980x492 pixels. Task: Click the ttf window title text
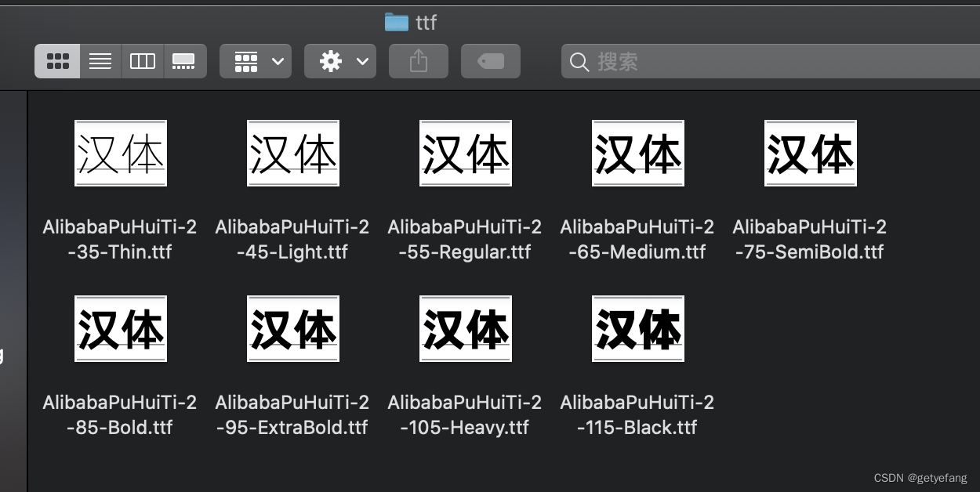426,23
